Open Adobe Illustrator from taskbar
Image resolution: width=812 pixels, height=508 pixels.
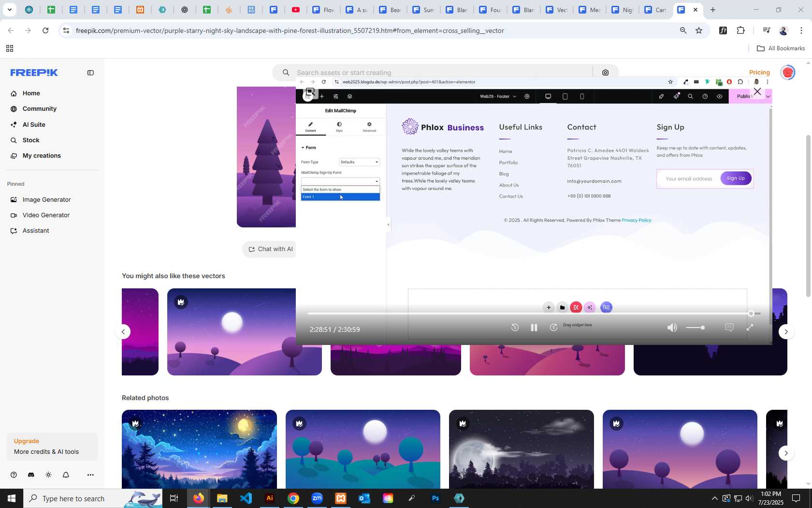coord(270,498)
